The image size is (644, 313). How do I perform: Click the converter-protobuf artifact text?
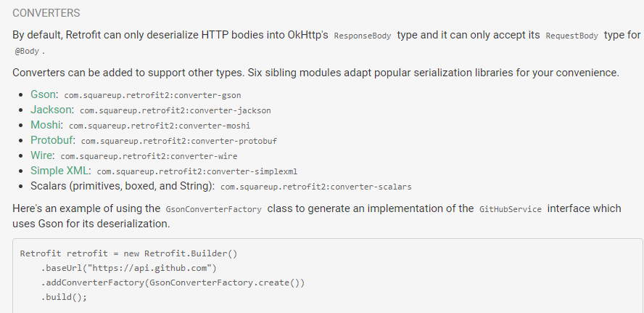click(x=179, y=141)
